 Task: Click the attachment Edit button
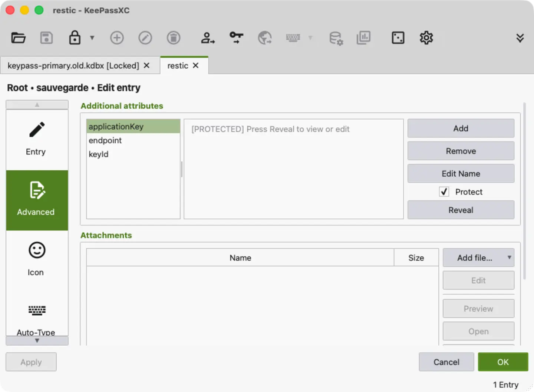tap(478, 280)
